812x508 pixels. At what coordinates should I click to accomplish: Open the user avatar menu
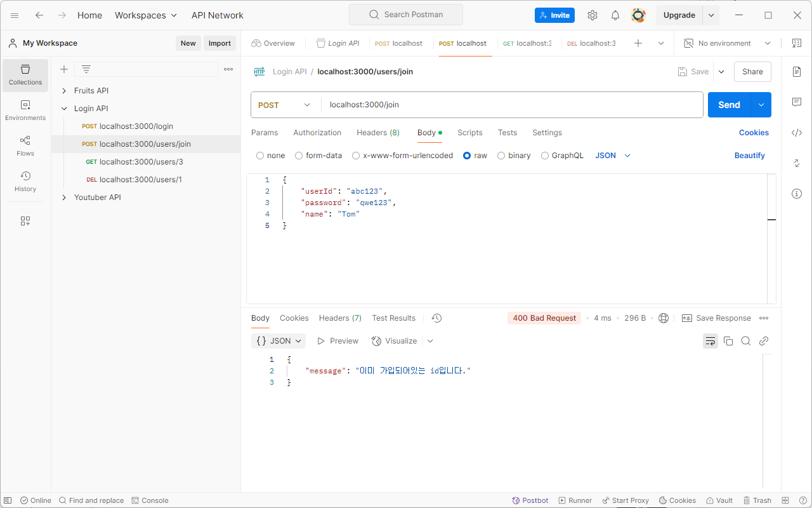tap(638, 15)
